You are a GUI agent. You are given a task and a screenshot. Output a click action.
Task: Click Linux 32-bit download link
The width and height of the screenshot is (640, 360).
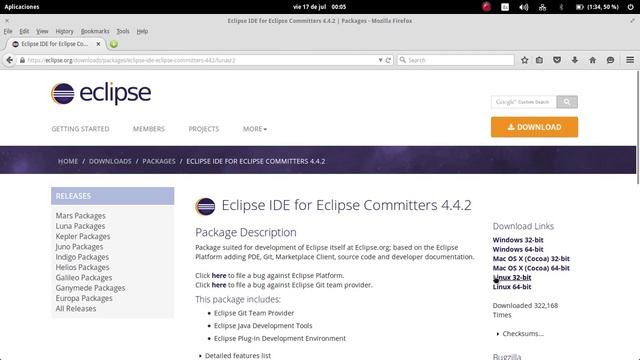[512, 278]
